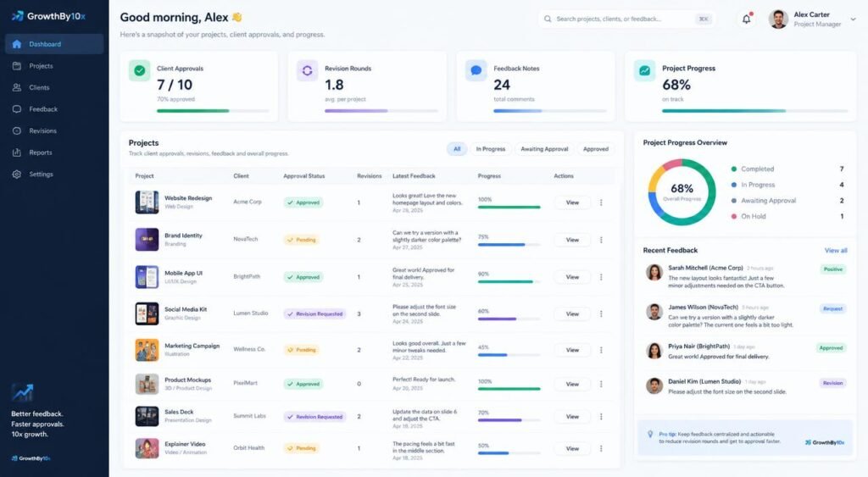Open more options for Brand Identity row
Image resolution: width=868 pixels, height=477 pixels.
601,240
